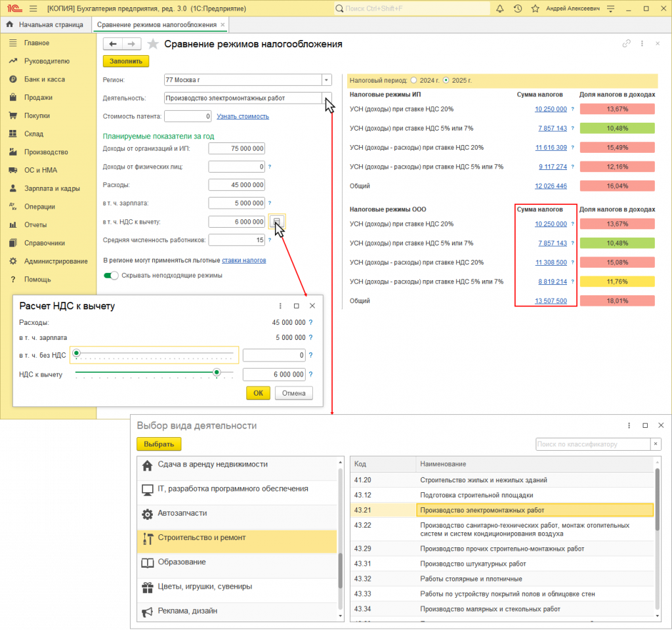The image size is (672, 630).
Task: Open the Узнать стоимость link
Action: [x=243, y=116]
